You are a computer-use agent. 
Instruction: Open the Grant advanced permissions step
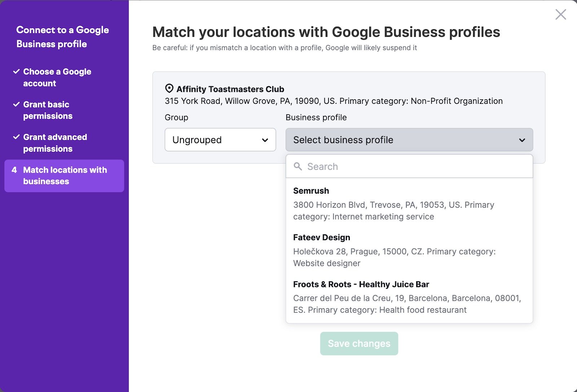(55, 143)
